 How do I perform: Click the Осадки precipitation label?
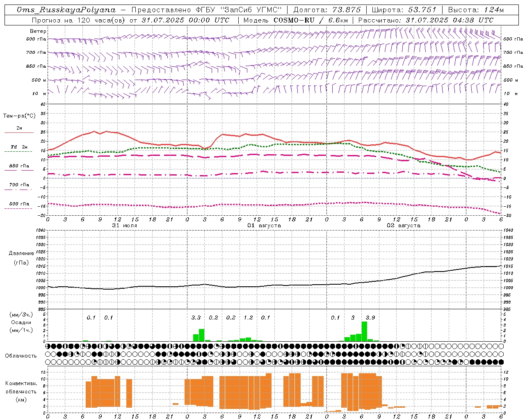coord(21,322)
